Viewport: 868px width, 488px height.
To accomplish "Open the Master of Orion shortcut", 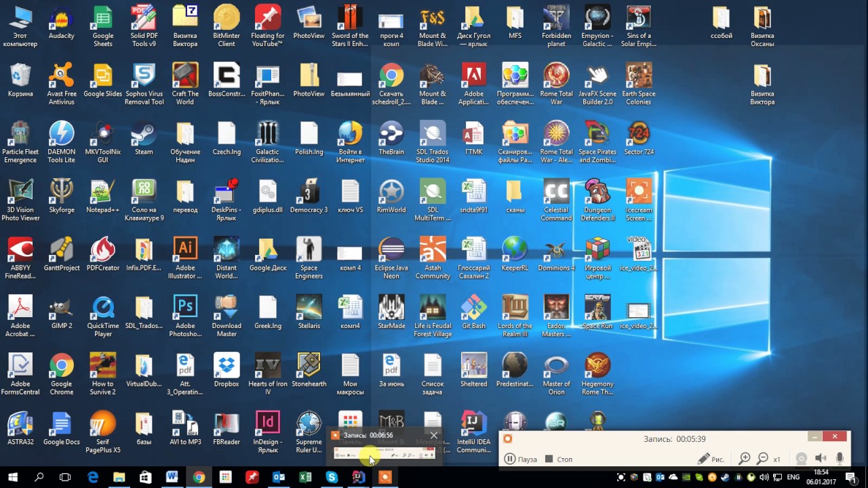I will tap(556, 375).
